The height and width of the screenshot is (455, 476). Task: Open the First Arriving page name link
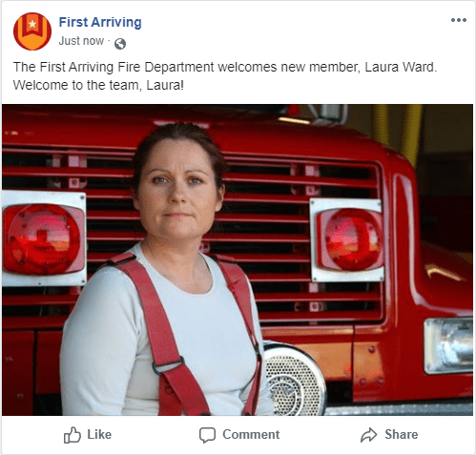pyautogui.click(x=100, y=22)
